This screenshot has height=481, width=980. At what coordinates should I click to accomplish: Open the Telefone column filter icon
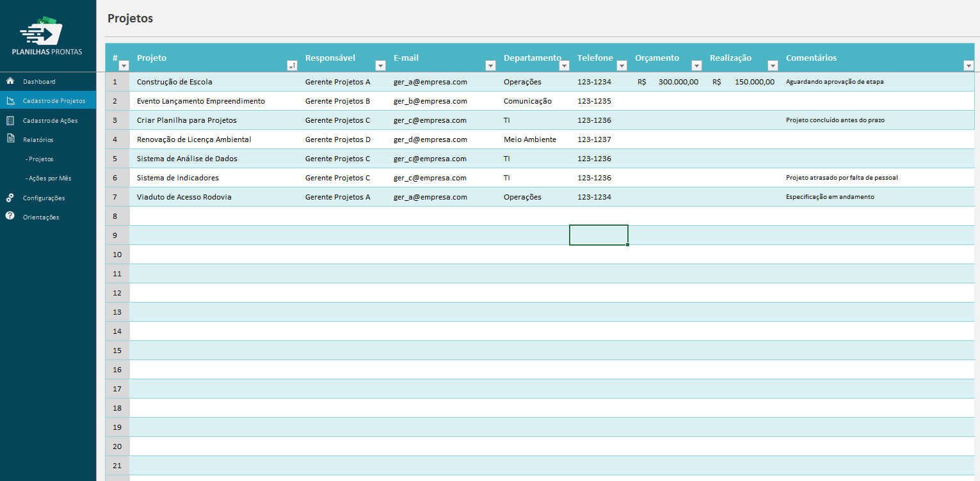[621, 65]
